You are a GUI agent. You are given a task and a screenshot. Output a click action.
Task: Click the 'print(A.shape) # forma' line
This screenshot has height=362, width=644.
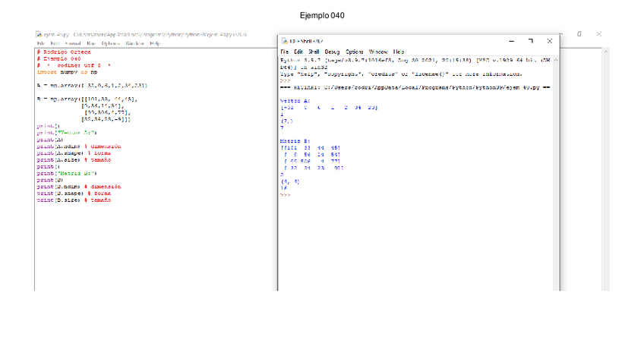74,153
